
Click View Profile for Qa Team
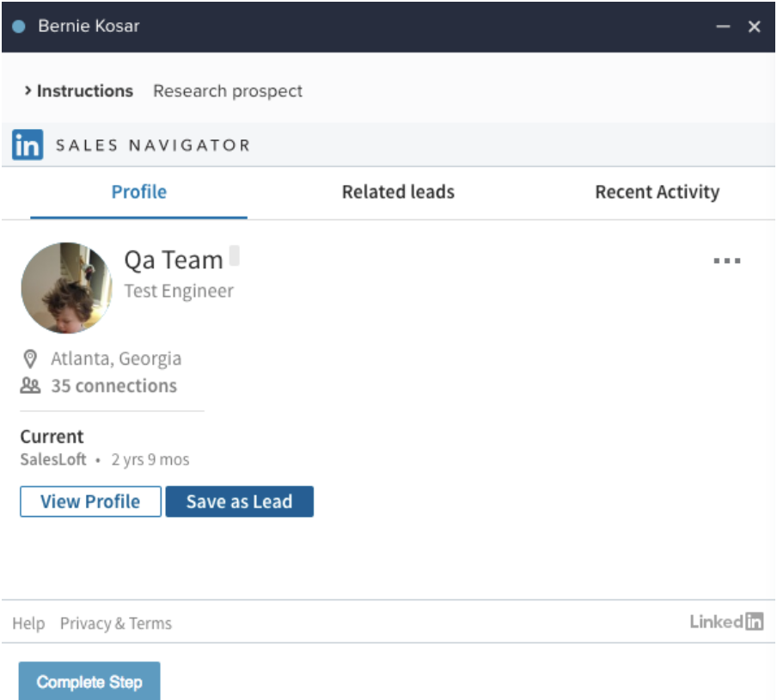tap(89, 500)
